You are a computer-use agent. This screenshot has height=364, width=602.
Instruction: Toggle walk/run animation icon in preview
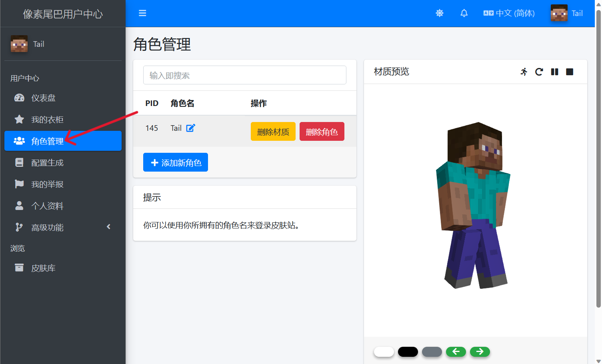click(524, 72)
